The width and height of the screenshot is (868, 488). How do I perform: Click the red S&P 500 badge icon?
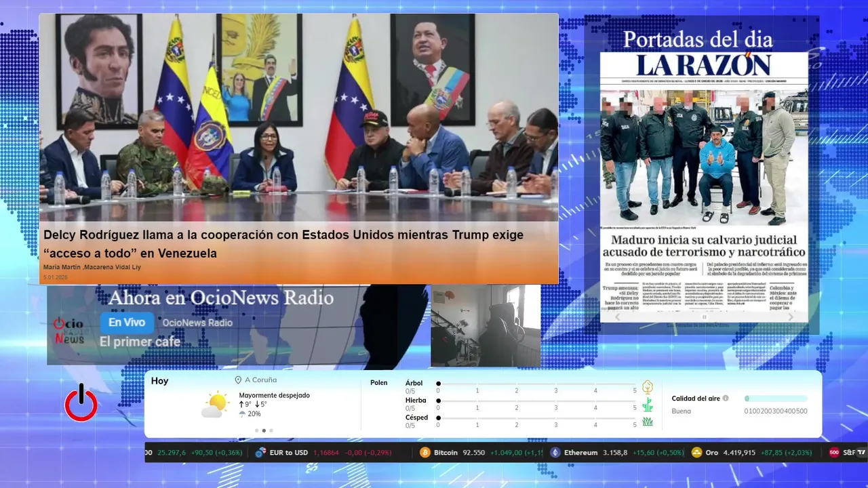(834, 453)
